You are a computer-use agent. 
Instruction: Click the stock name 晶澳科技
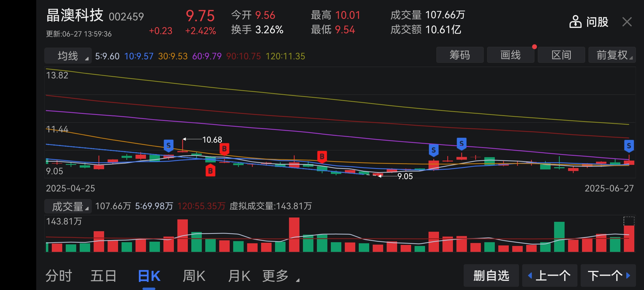pyautogui.click(x=75, y=15)
